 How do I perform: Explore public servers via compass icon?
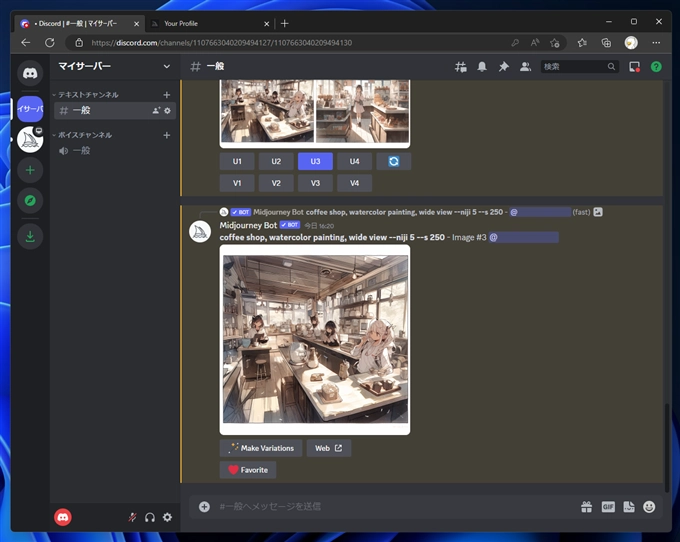point(30,200)
